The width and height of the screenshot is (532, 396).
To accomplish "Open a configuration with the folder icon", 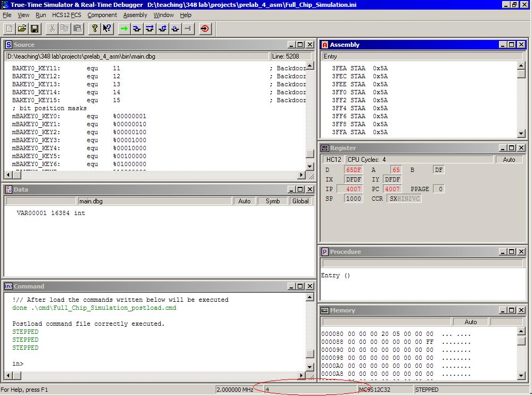I will tap(22, 29).
